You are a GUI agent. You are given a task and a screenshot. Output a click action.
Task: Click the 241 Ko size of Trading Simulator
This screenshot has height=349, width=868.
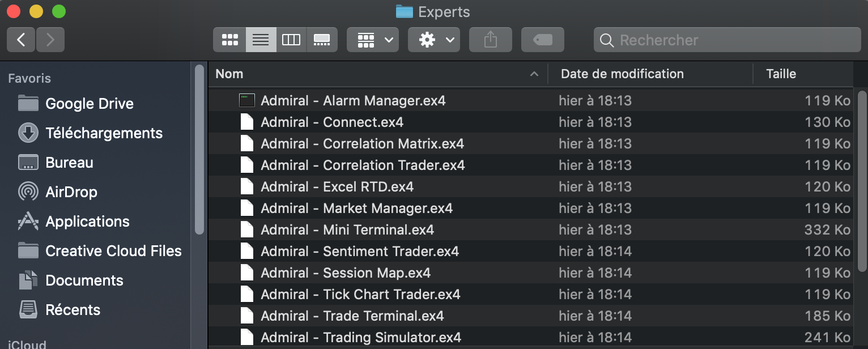click(x=827, y=338)
